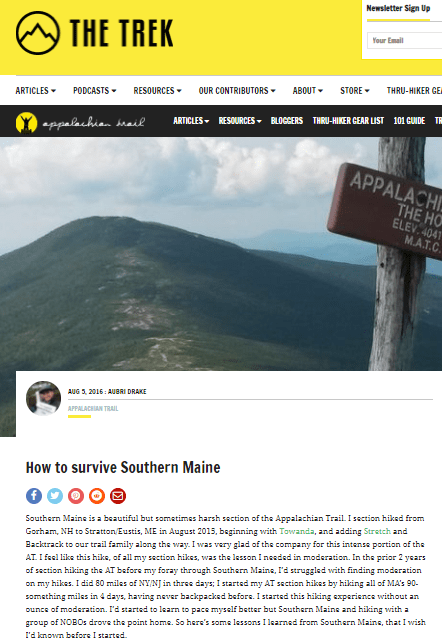
Task: Open the Appalachian Trail hiker logo
Action: pos(27,122)
